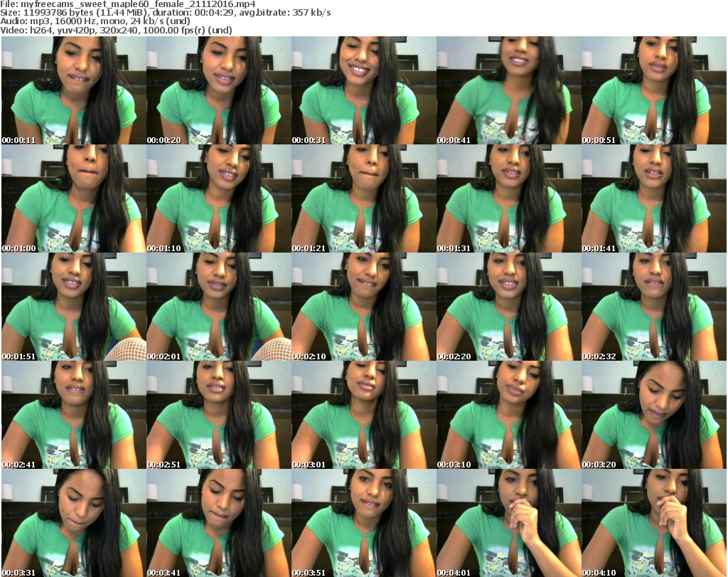
Task: Click the 'Audio: mp3, 16000 Hz' info line
Action: [x=95, y=21]
